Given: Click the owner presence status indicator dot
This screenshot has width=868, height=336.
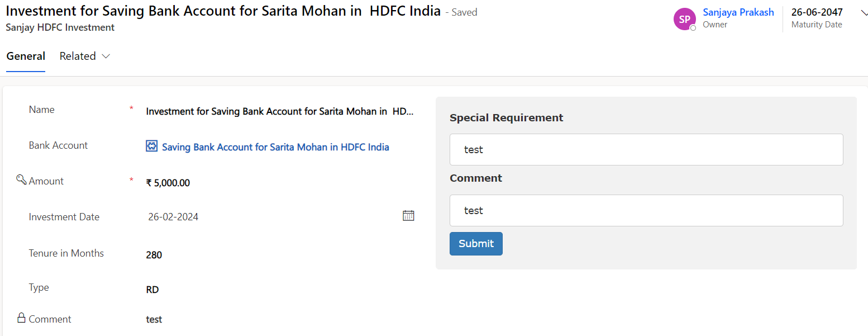Looking at the screenshot, I should 693,28.
